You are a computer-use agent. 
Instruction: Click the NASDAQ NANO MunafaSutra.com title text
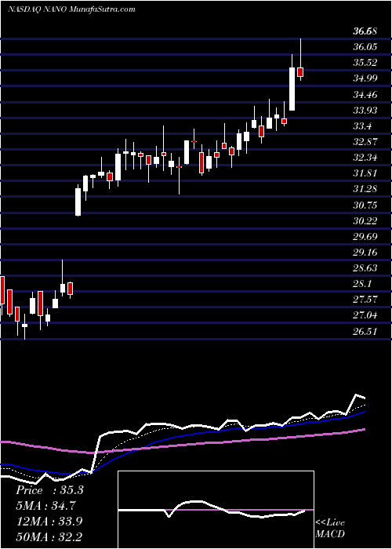click(71, 9)
